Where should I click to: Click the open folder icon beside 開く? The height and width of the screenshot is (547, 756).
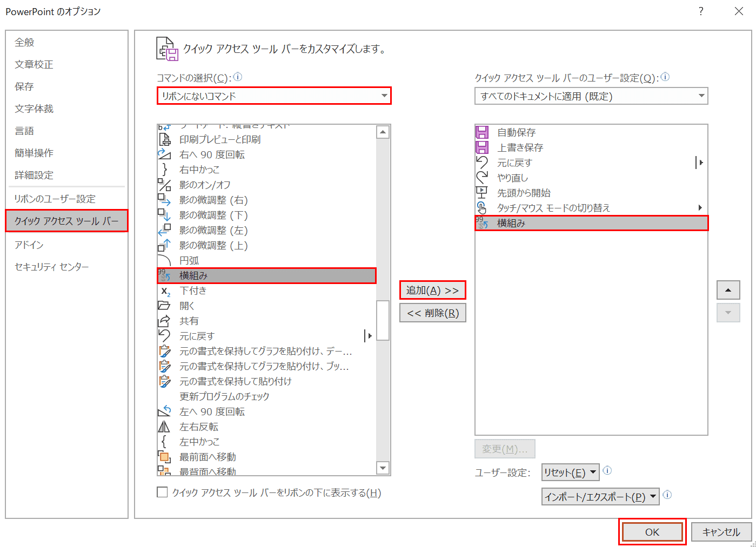click(x=164, y=306)
